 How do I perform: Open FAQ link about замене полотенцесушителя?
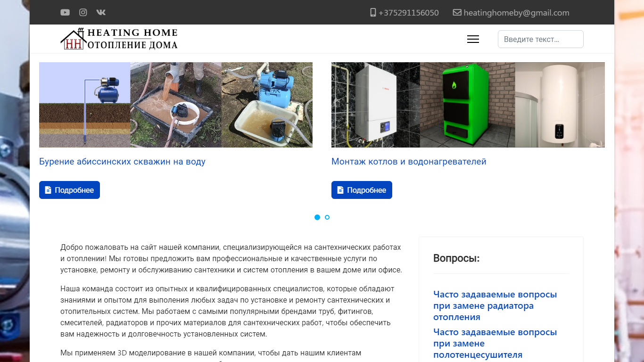495,344
